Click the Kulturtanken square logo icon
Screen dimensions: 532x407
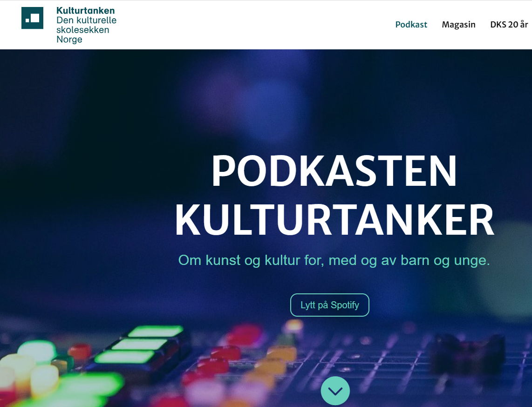(32, 18)
